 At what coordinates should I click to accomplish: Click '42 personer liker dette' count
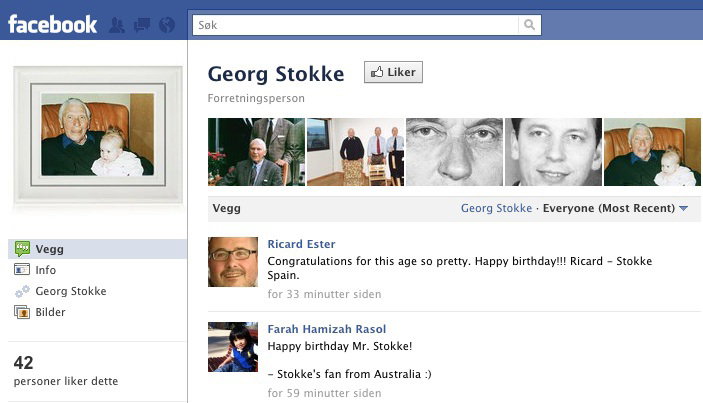(65, 371)
